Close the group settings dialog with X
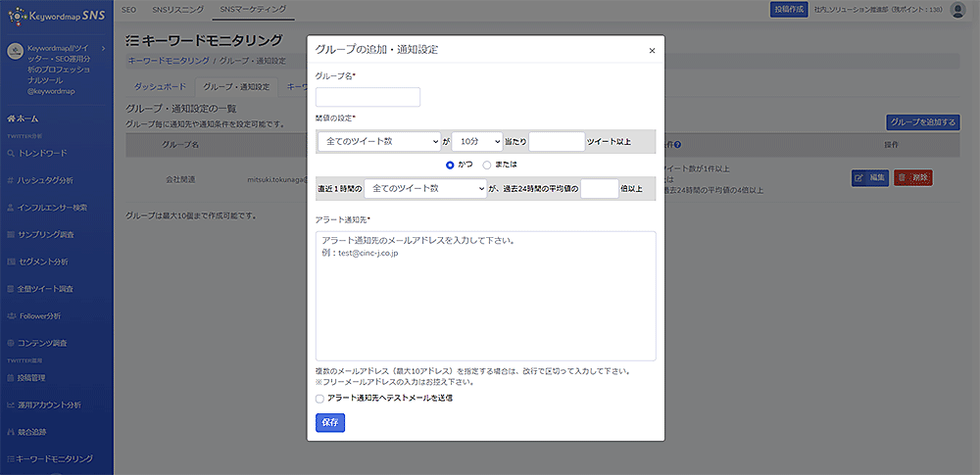 (x=652, y=50)
